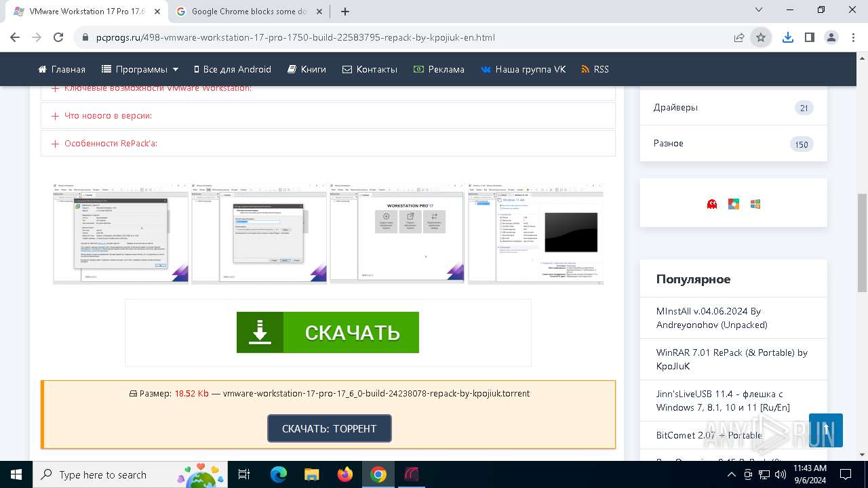The image size is (868, 488).
Task: Open the Книги menu item
Action: click(307, 69)
